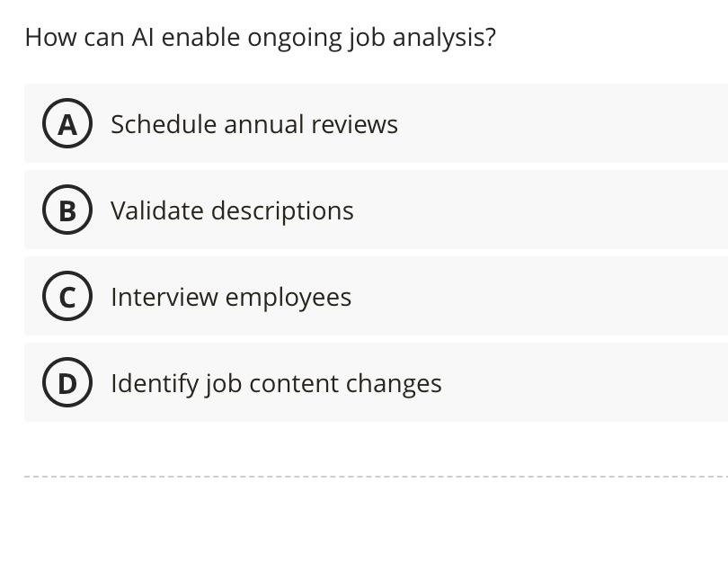Click the Identify job content changes answer text
The image size is (728, 581).
tap(276, 382)
